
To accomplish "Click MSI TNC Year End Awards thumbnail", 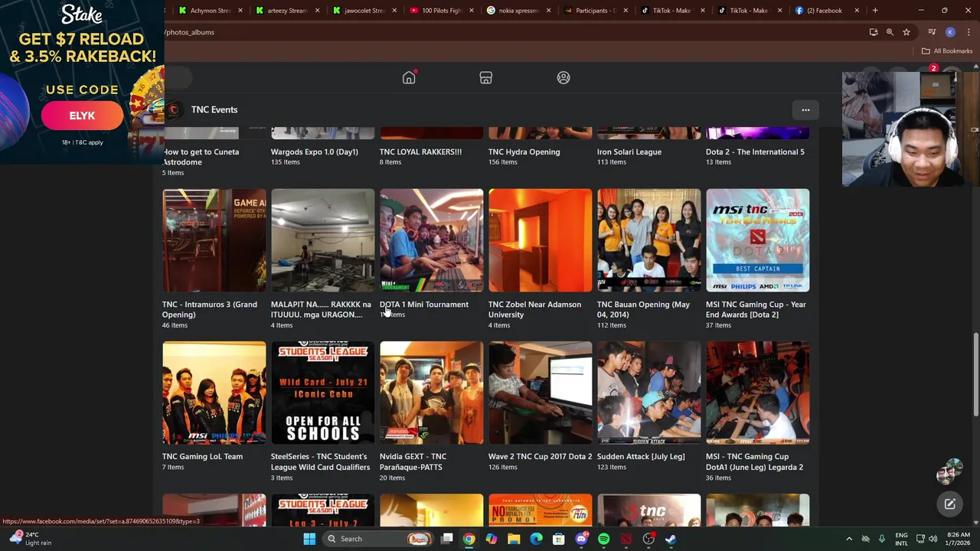I will (757, 240).
